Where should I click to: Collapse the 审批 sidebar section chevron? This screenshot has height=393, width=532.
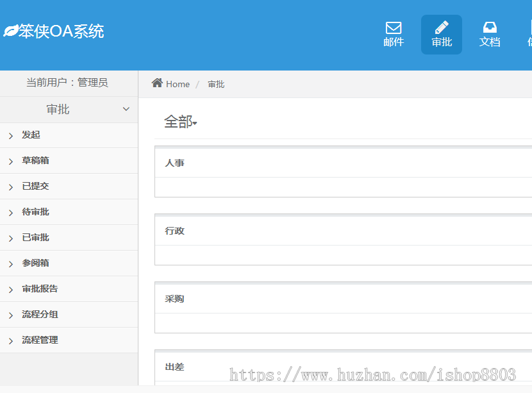(126, 109)
